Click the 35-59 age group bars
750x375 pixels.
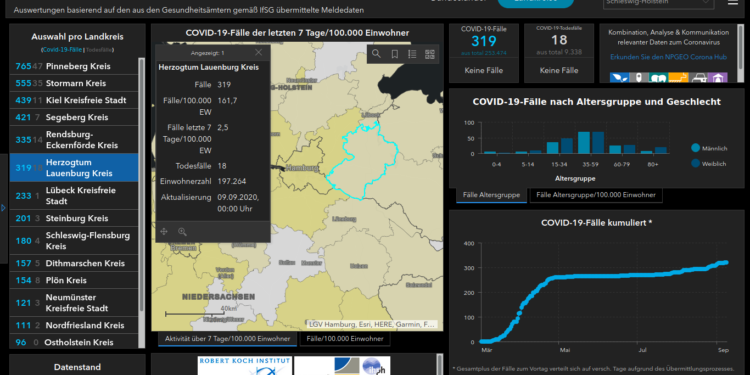[x=591, y=143]
